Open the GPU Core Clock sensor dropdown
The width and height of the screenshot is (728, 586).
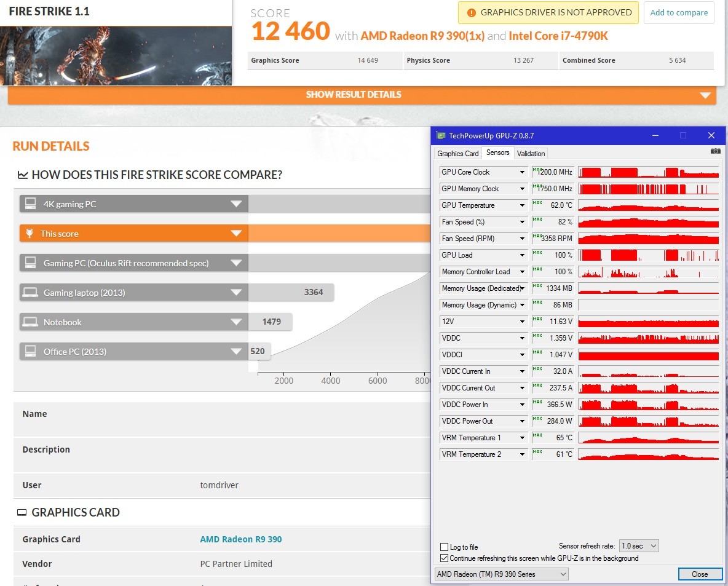522,172
